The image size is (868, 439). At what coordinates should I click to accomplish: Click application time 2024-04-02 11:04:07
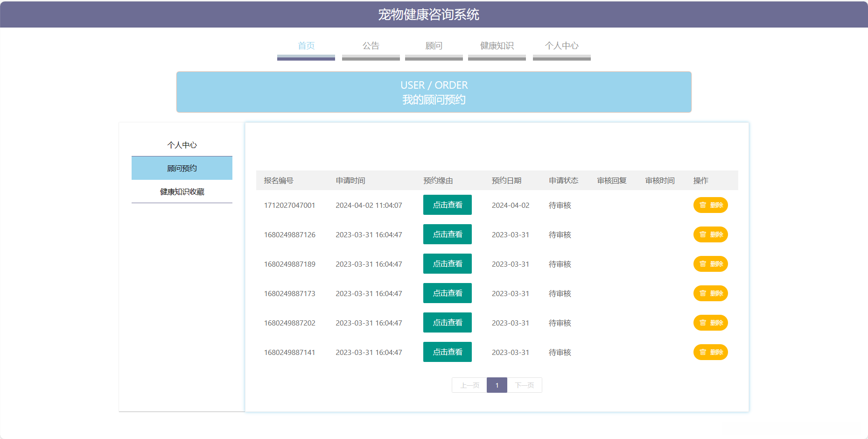[x=369, y=205]
